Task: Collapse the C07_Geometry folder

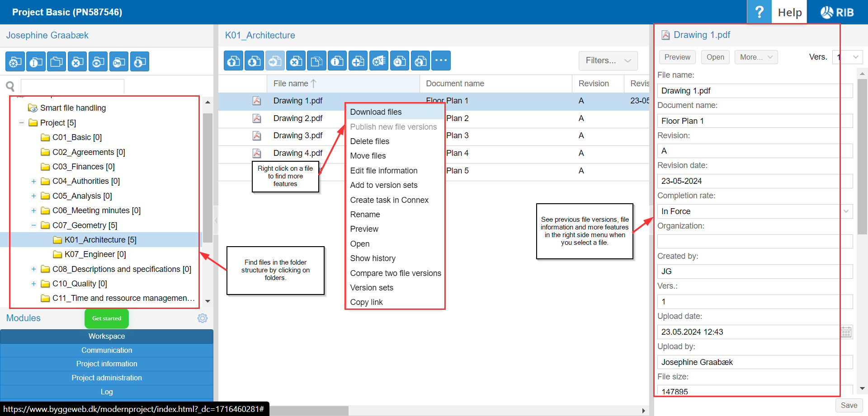Action: [x=33, y=225]
